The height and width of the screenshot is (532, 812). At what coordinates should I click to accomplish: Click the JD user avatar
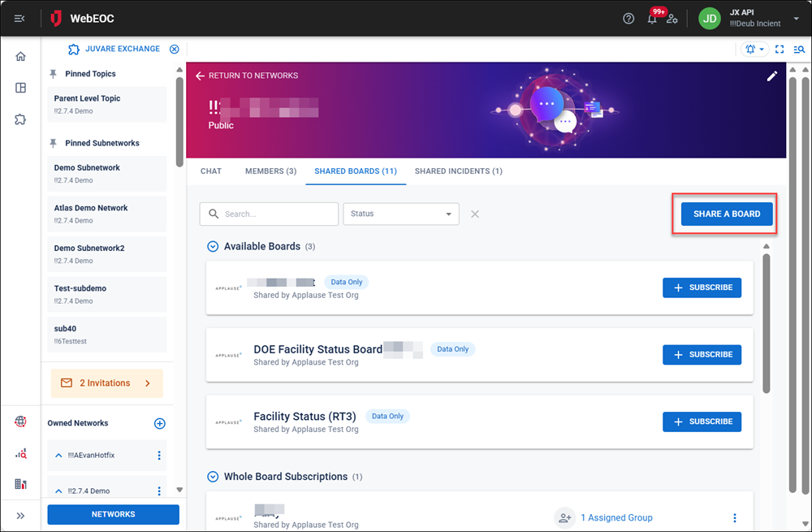(x=710, y=19)
